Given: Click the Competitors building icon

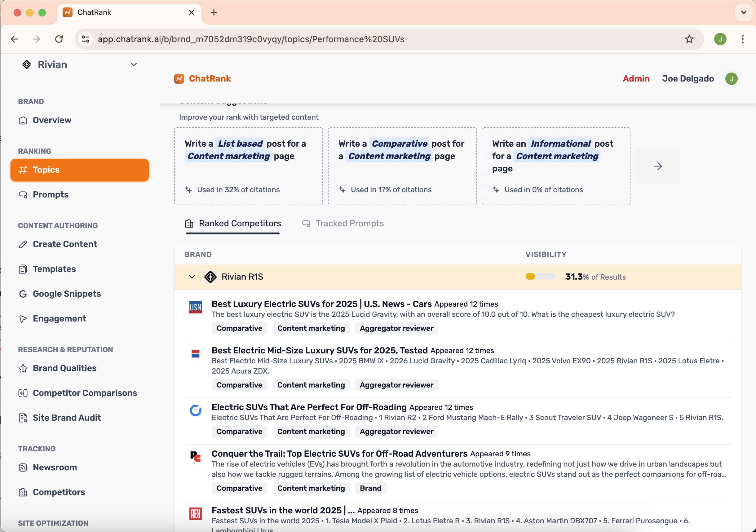Looking at the screenshot, I should coord(23,492).
